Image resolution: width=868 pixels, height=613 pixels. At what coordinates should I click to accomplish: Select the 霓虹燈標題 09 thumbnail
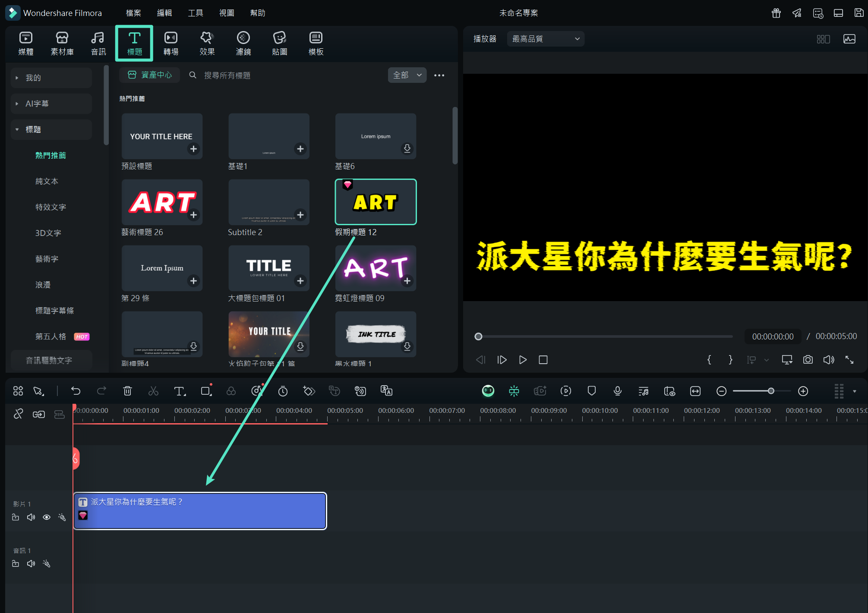[376, 268]
